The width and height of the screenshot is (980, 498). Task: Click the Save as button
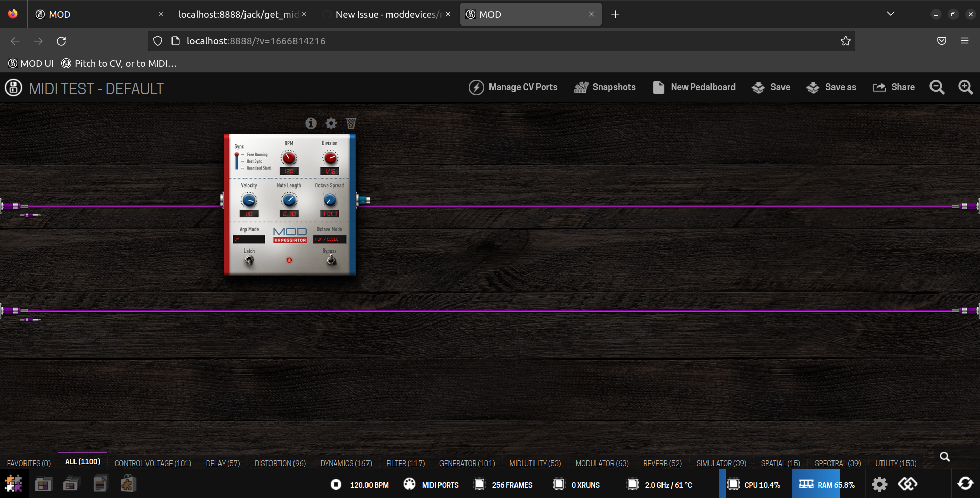831,87
